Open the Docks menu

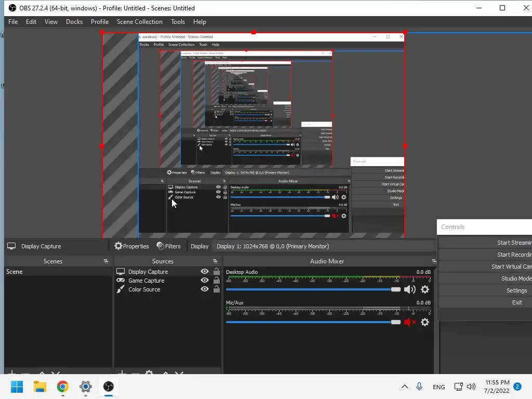(x=74, y=22)
